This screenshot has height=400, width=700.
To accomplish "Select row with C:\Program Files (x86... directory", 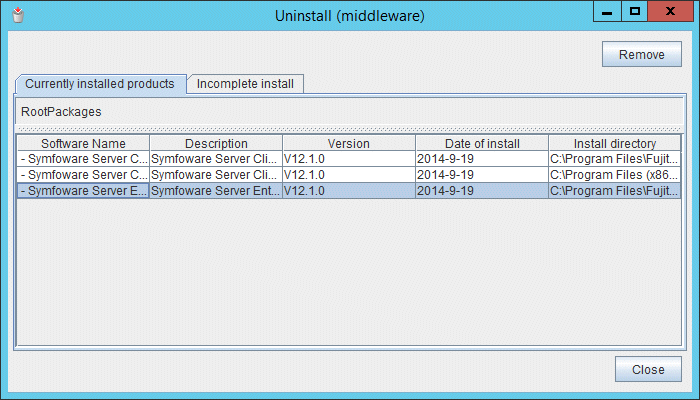I will coord(349,175).
